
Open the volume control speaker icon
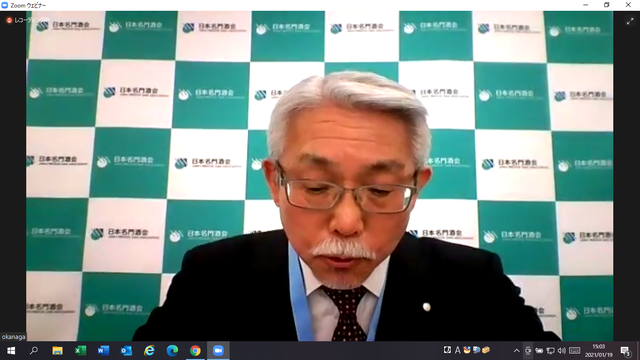click(x=562, y=351)
